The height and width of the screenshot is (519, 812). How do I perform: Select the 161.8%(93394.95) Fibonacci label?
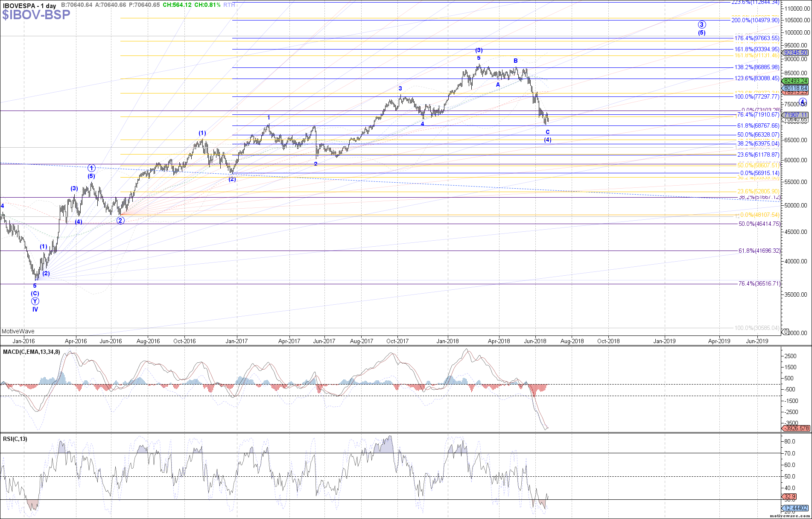point(757,49)
